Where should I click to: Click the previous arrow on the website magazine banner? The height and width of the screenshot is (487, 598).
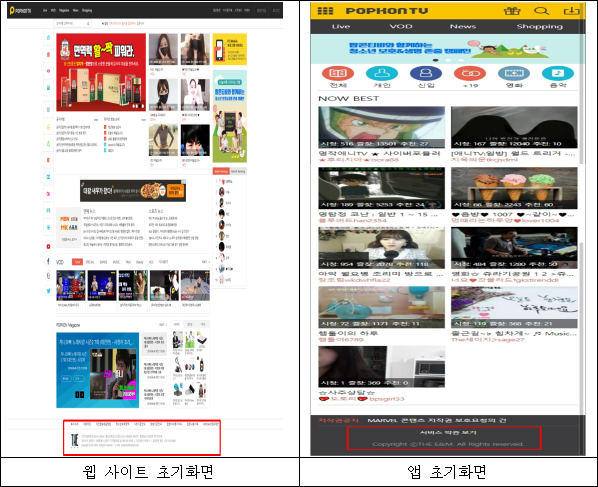click(x=77, y=395)
